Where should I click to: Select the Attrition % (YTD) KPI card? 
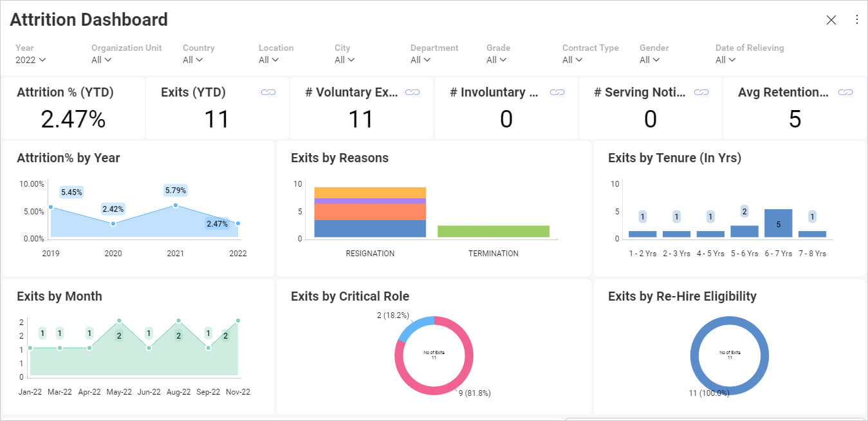click(72, 108)
